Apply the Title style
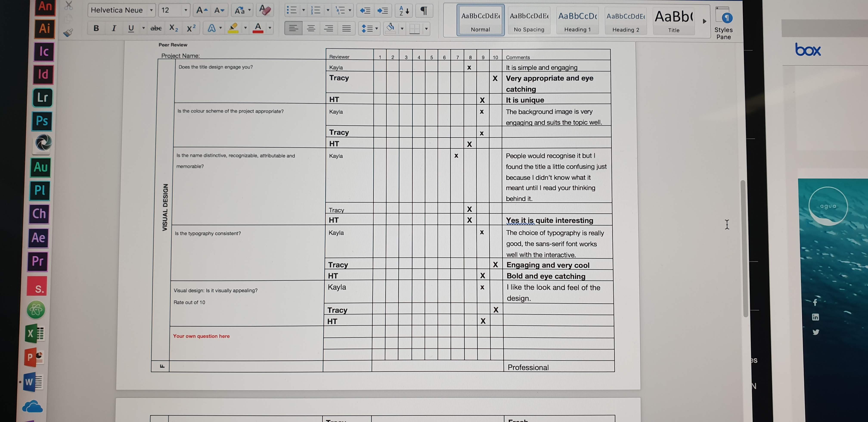 tap(674, 21)
